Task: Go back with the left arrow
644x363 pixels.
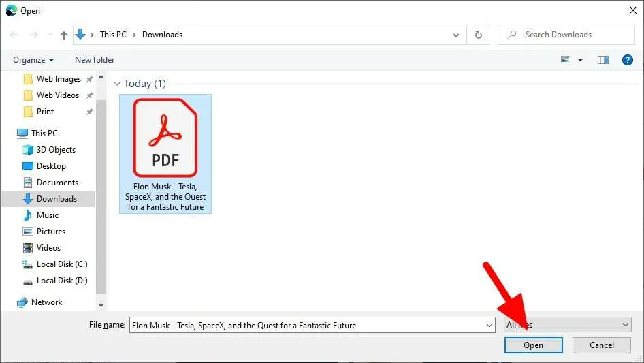Action: point(14,35)
